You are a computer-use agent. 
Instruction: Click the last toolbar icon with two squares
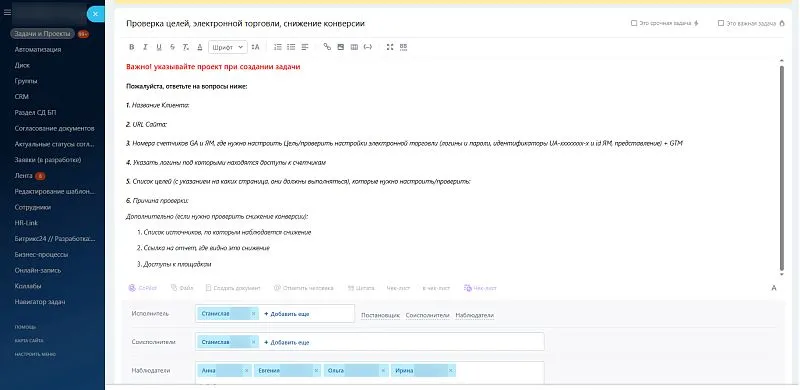pyautogui.click(x=404, y=47)
